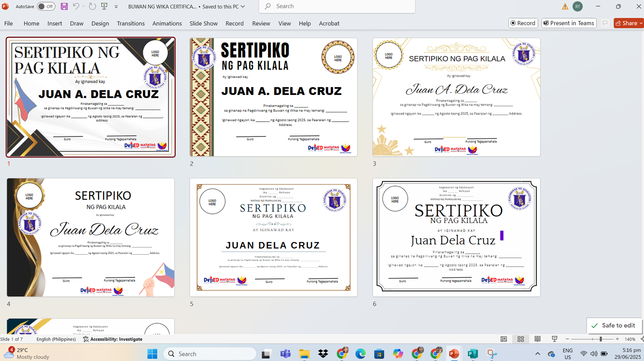The height and width of the screenshot is (361, 644).
Task: Click the zoom slider handle
Action: tap(601, 339)
